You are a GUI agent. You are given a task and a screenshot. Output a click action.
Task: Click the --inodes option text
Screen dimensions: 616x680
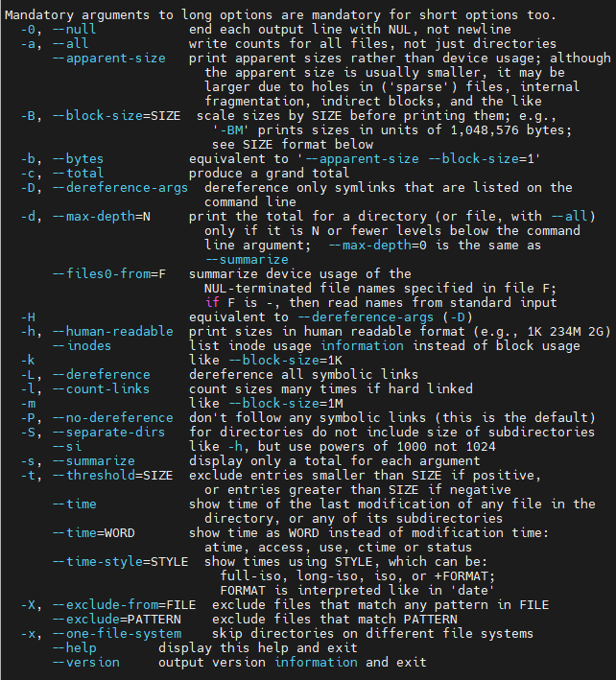click(x=82, y=346)
